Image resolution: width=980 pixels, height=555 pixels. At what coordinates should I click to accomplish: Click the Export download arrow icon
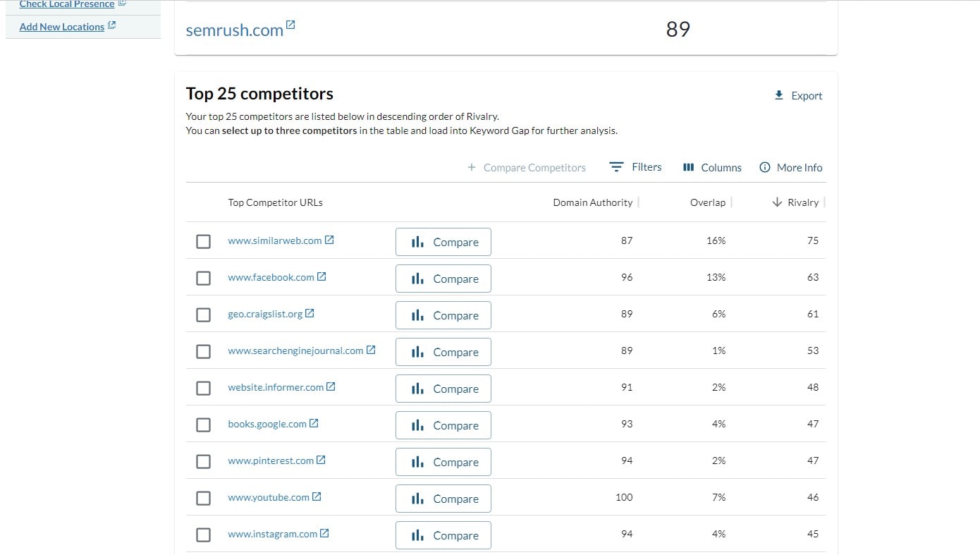tap(779, 95)
